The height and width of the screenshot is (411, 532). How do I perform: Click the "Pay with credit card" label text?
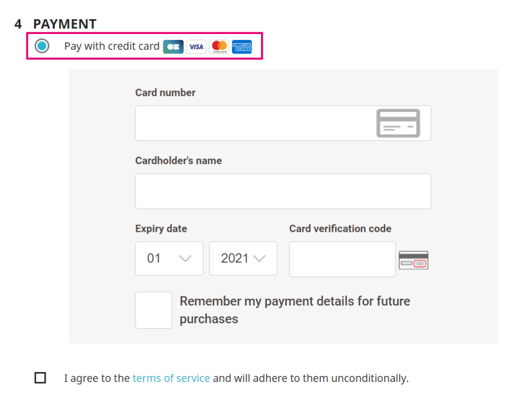click(111, 46)
